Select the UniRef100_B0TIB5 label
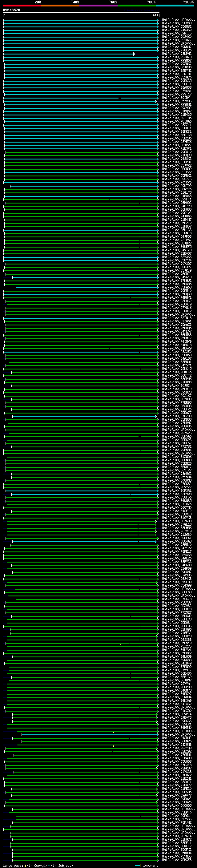The height and width of the screenshot is (868, 197). tap(177, 118)
